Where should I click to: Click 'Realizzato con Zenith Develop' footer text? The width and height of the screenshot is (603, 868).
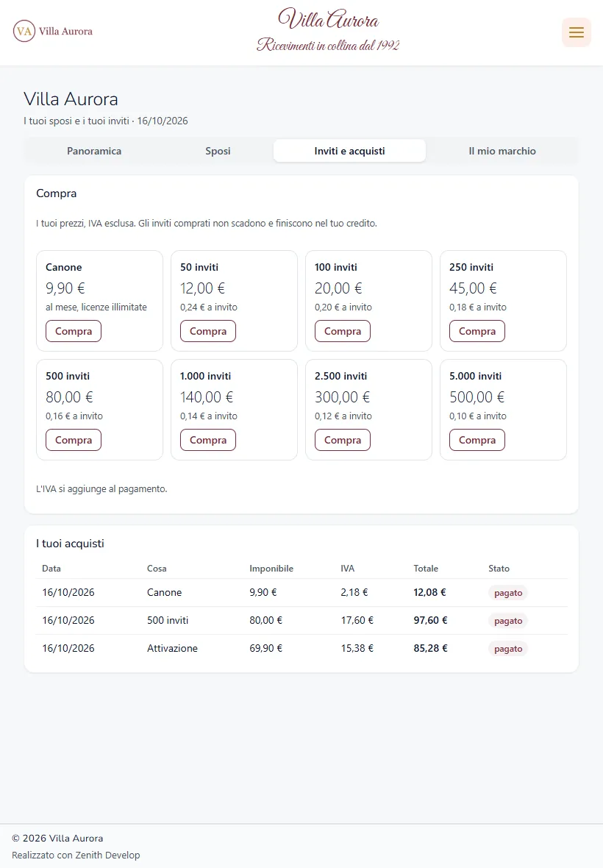click(x=76, y=855)
